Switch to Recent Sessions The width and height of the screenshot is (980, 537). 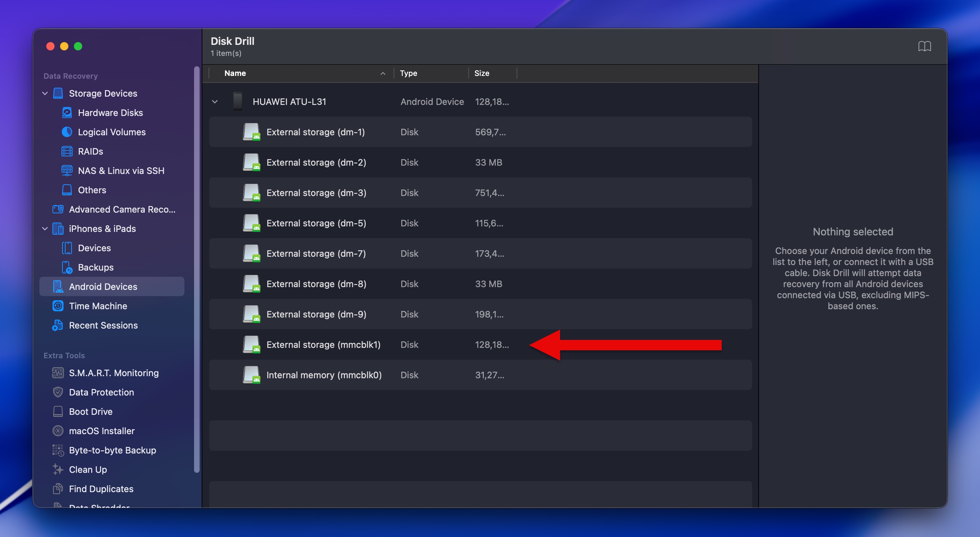(103, 325)
